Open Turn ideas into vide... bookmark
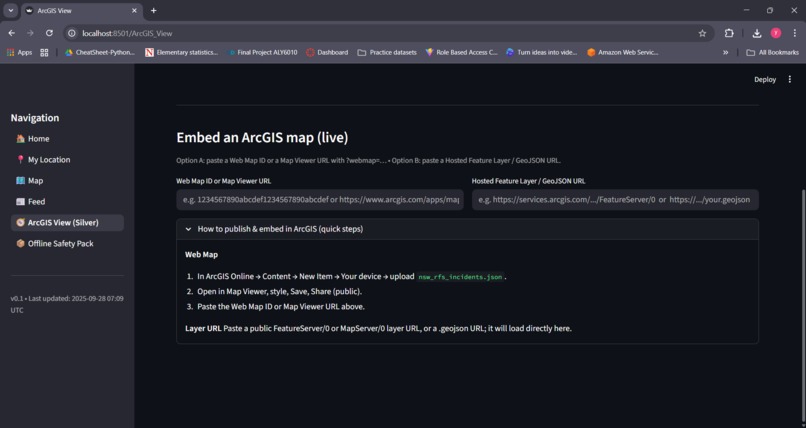This screenshot has height=428, width=806. 541,52
